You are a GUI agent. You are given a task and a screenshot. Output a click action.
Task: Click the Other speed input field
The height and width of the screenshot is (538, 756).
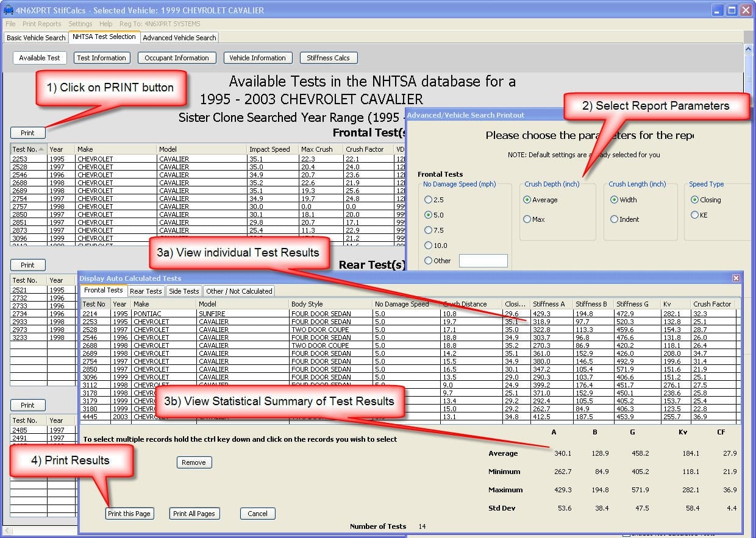pyautogui.click(x=483, y=261)
